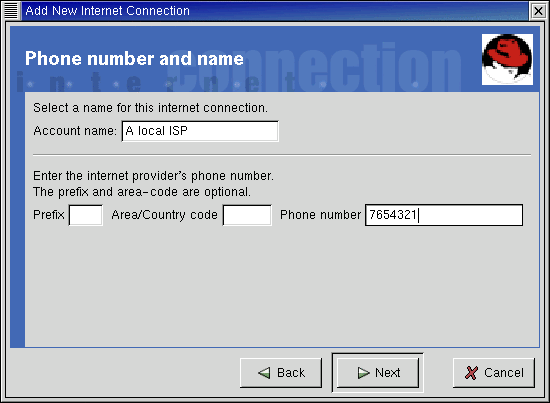Image resolution: width=550 pixels, height=403 pixels.
Task: Open the window menu icon in title bar
Action: [11, 11]
